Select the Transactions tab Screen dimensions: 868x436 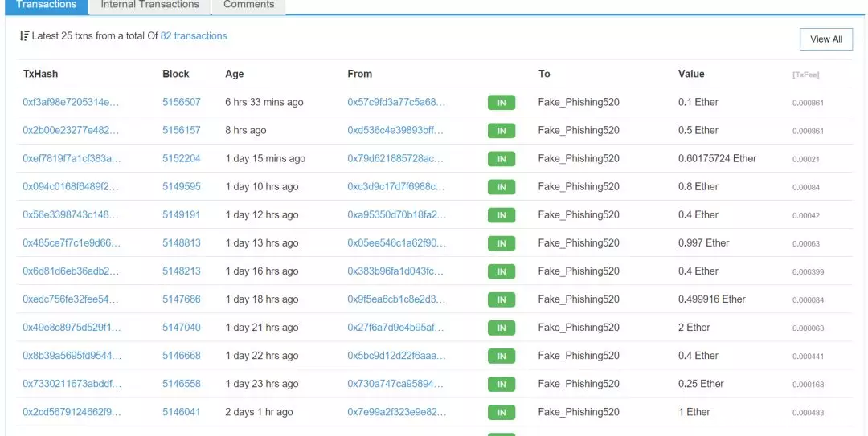click(47, 5)
